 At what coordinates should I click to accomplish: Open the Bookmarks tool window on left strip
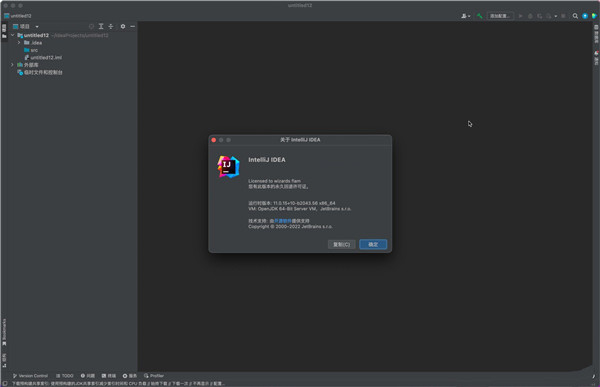[x=4, y=332]
